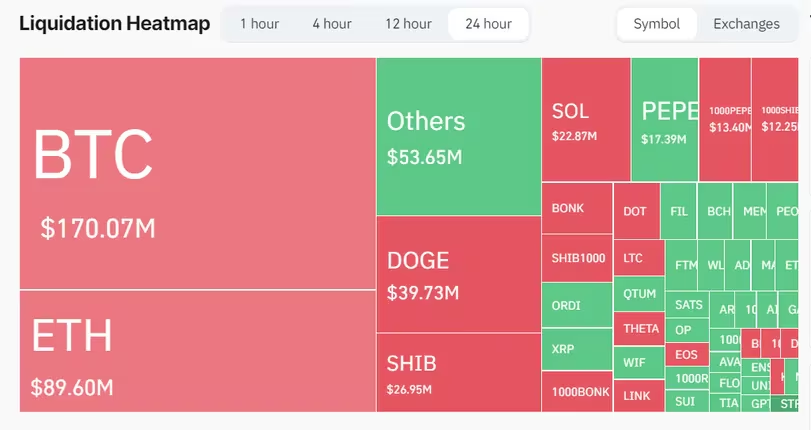
Task: Open the SHIB $26.95M tile
Action: point(458,371)
